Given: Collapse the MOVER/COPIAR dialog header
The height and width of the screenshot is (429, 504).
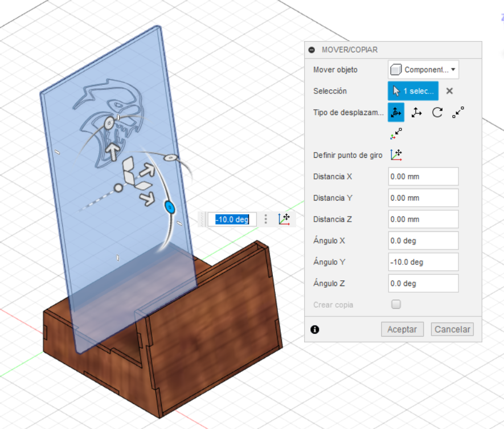Looking at the screenshot, I should click(312, 50).
